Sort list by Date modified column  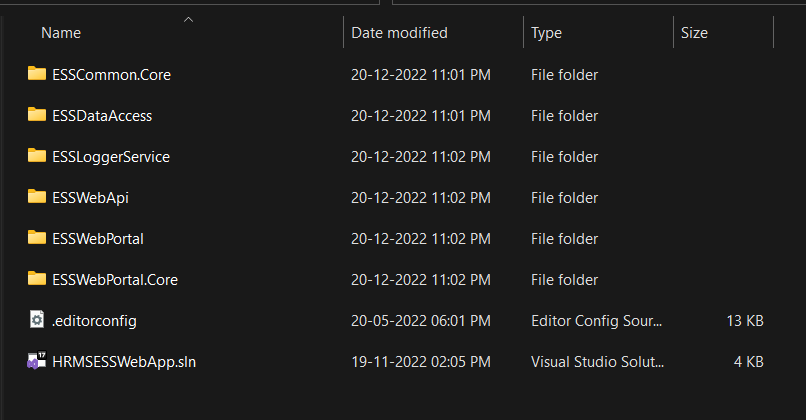tap(399, 33)
